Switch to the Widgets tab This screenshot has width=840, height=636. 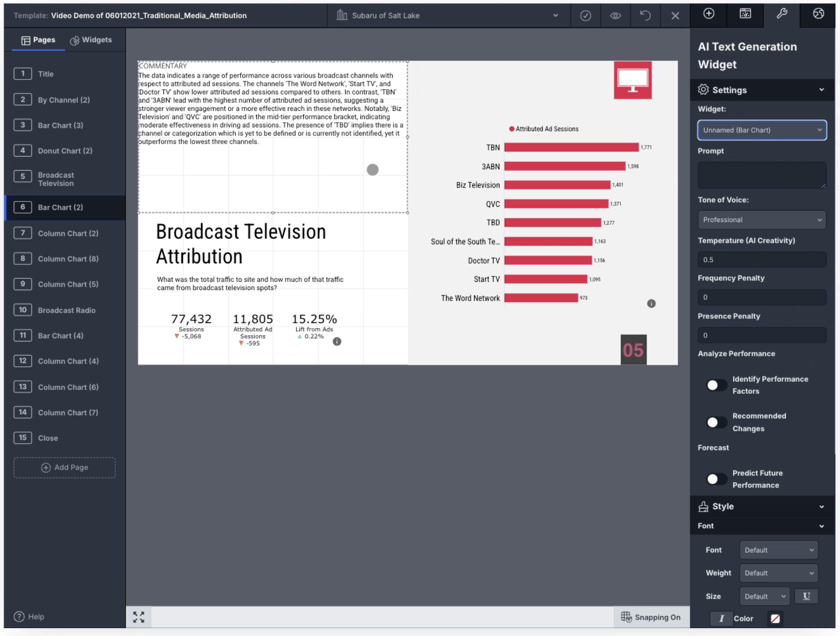coord(91,40)
